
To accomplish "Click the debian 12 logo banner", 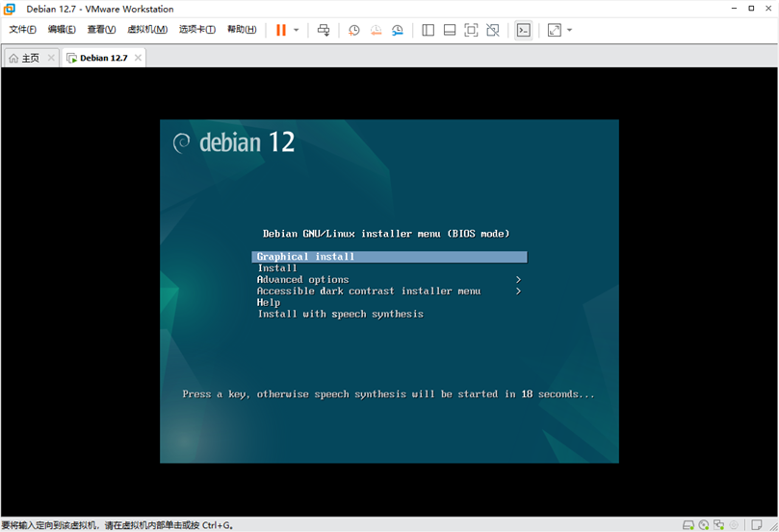I will [233, 142].
